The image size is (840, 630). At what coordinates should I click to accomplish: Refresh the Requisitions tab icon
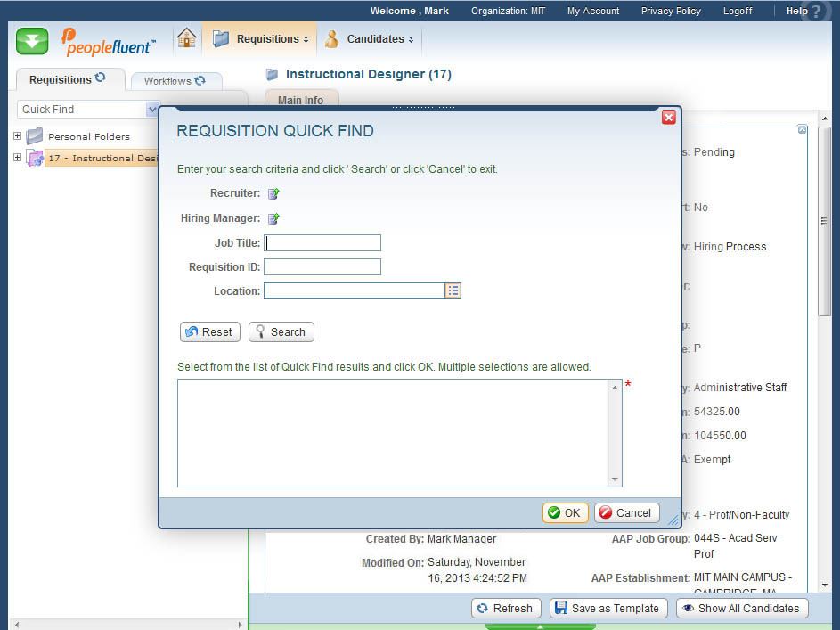[x=101, y=78]
